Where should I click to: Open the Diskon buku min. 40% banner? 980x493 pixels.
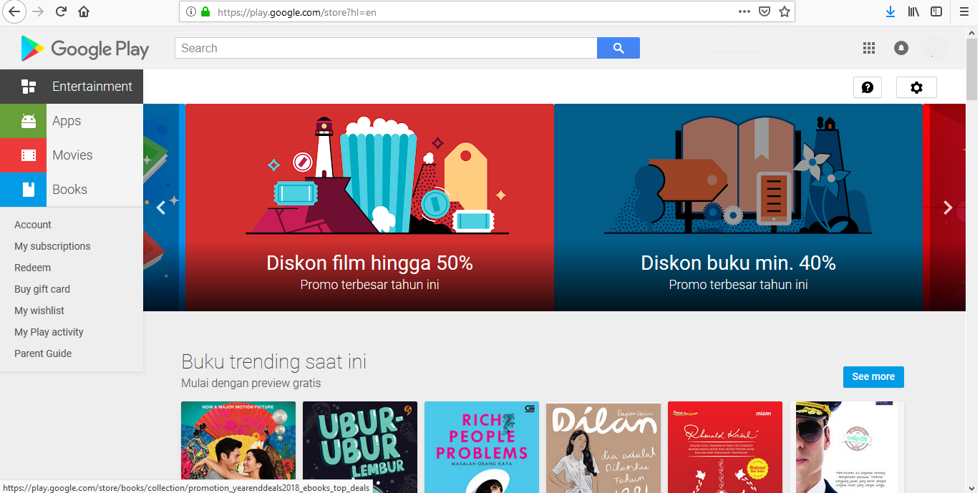coord(738,208)
